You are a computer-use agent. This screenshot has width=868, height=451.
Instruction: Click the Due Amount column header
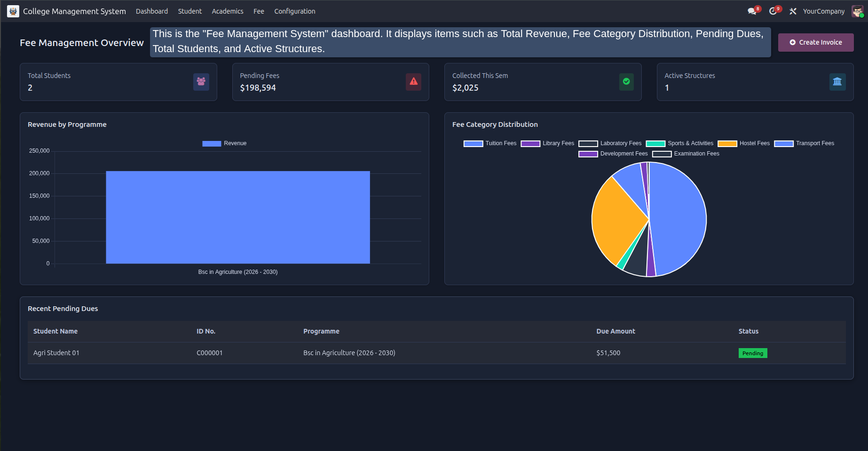[615, 331]
